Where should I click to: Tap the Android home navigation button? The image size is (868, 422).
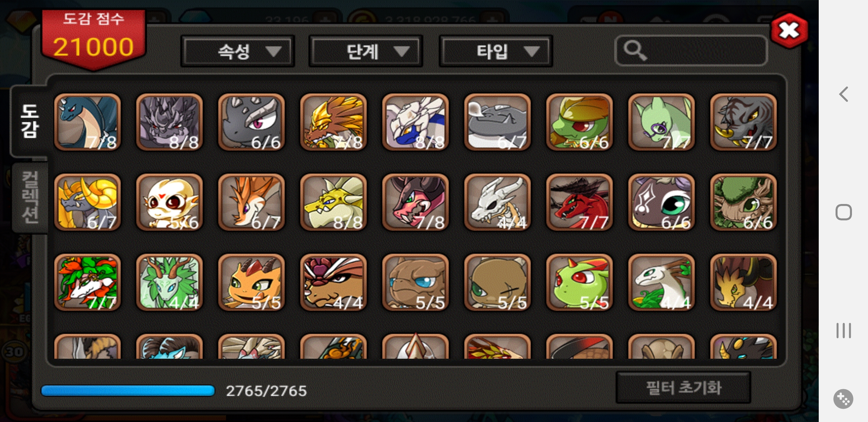tap(844, 212)
